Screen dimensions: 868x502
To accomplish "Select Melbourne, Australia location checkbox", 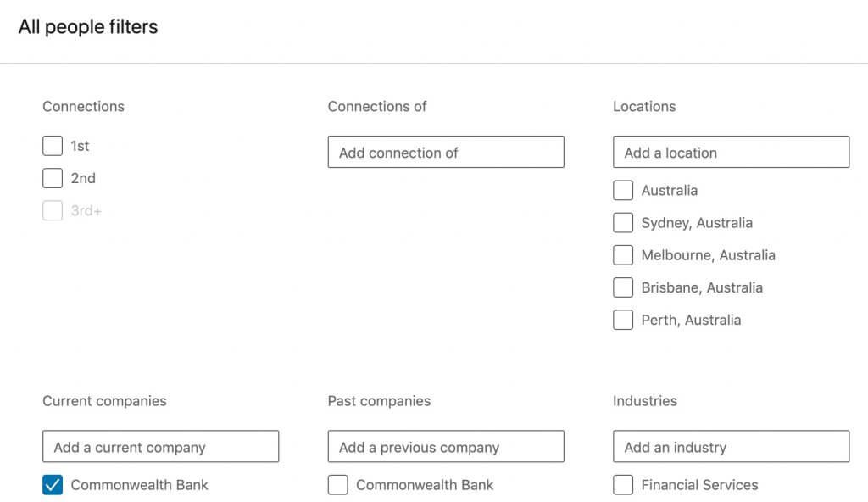I will click(x=623, y=255).
